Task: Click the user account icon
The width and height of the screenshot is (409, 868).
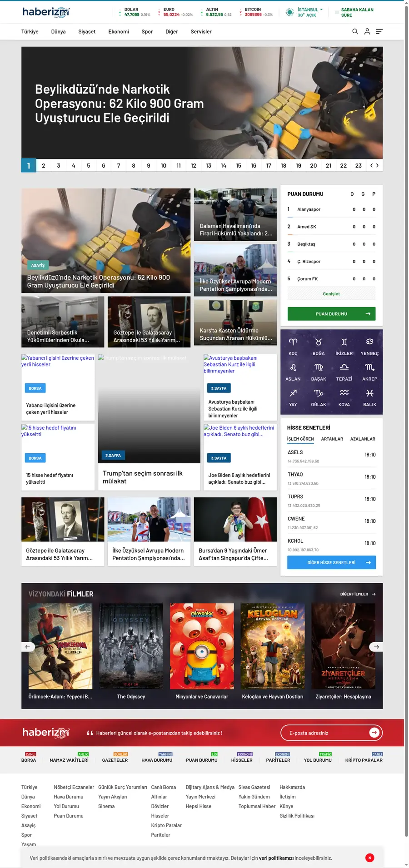Action: click(367, 31)
